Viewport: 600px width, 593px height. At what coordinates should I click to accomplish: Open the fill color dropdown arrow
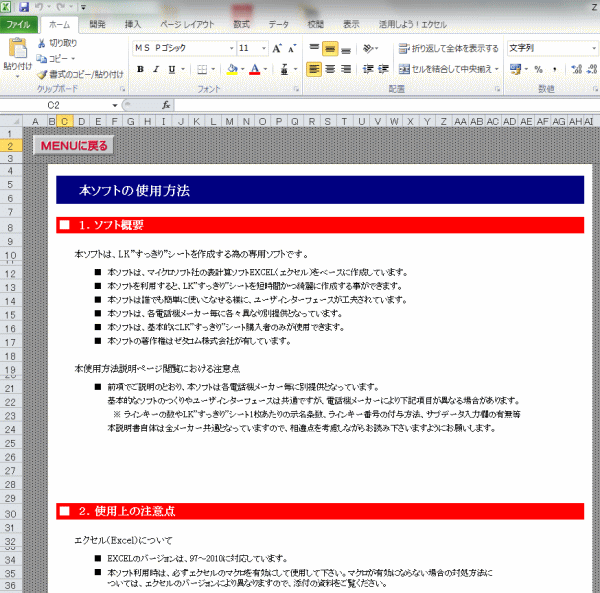242,69
